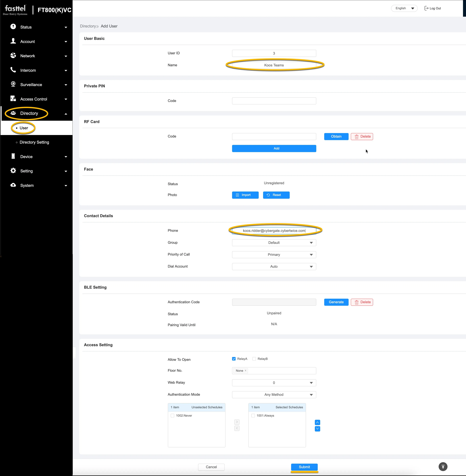Move selected schedule up with arrow icon
The height and width of the screenshot is (476, 466).
pos(317,422)
